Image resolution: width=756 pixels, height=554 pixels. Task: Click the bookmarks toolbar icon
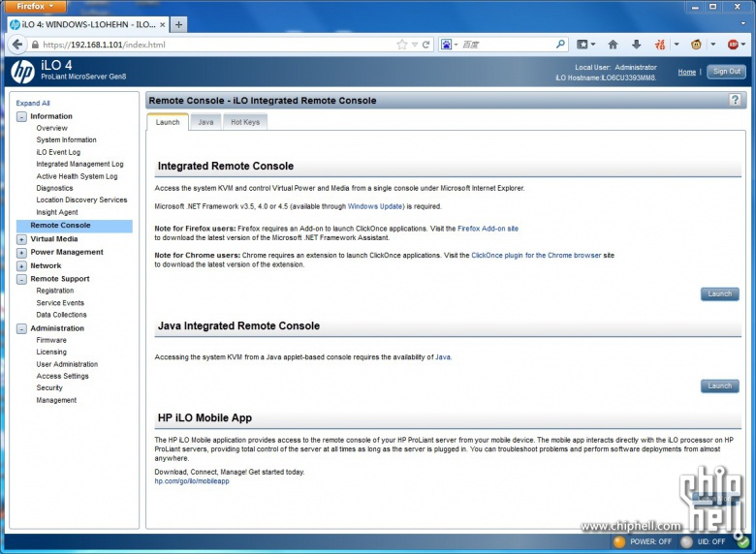(x=583, y=45)
